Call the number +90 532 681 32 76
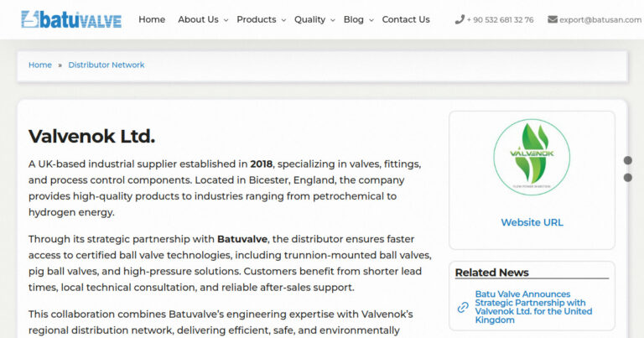Viewport: 644px width, 338px height. click(500, 20)
